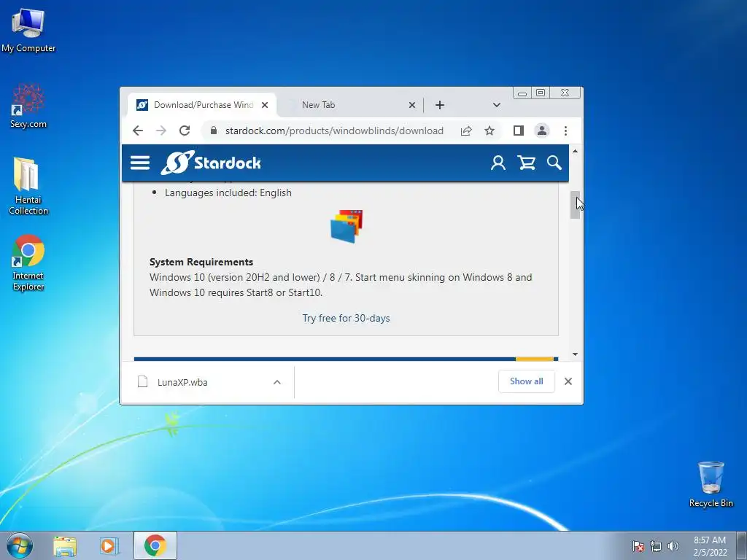Open the Stardock shopping cart

click(527, 163)
